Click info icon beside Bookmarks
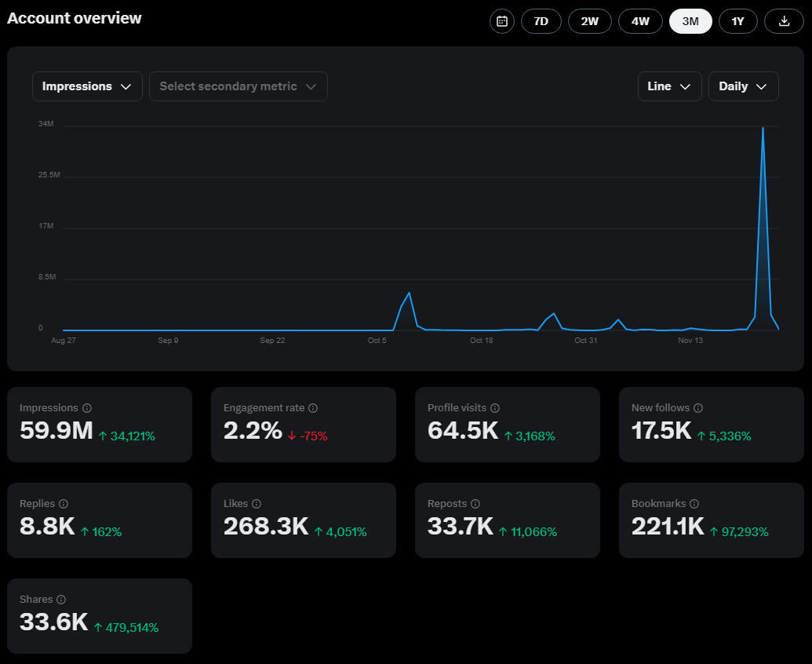This screenshot has height=664, width=812. [x=694, y=504]
